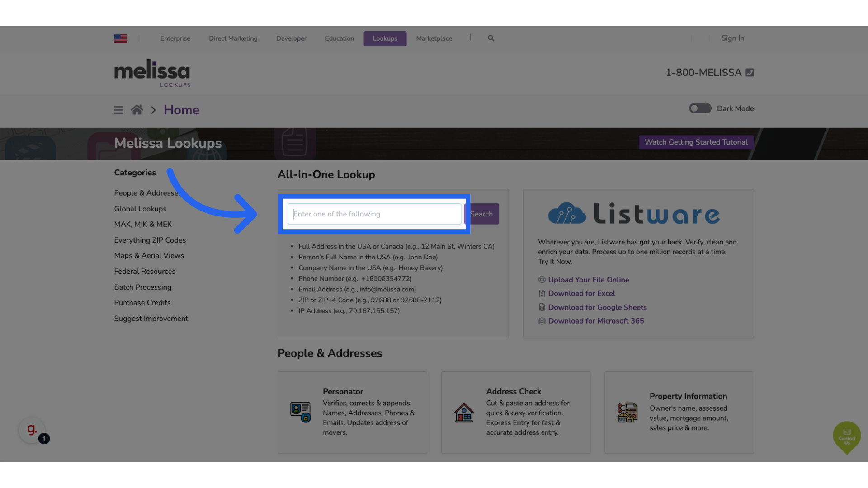Click the g. badge icon at bottom left

point(31,430)
